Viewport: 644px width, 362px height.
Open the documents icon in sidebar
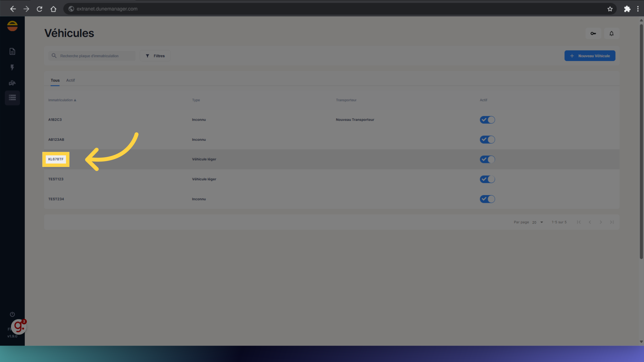(12, 51)
